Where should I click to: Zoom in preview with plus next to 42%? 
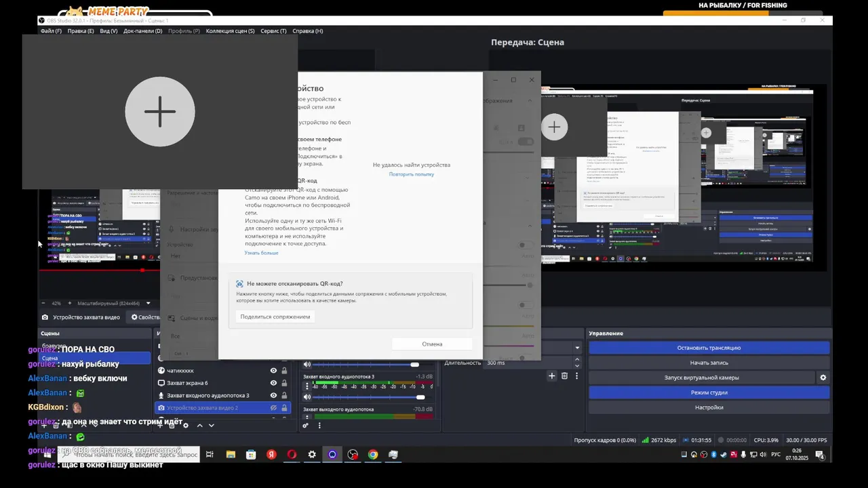[71, 303]
